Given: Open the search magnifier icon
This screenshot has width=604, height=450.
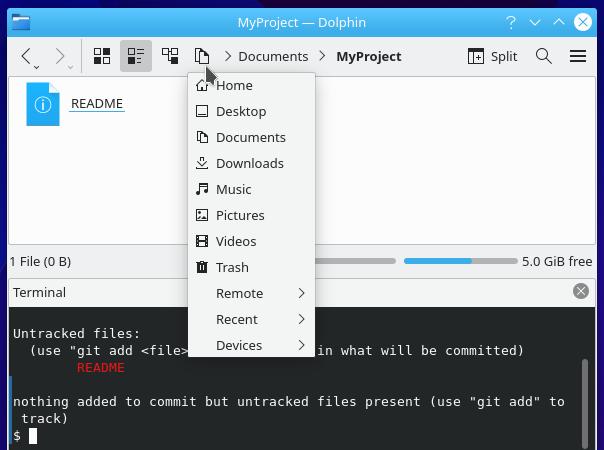Looking at the screenshot, I should 544,57.
